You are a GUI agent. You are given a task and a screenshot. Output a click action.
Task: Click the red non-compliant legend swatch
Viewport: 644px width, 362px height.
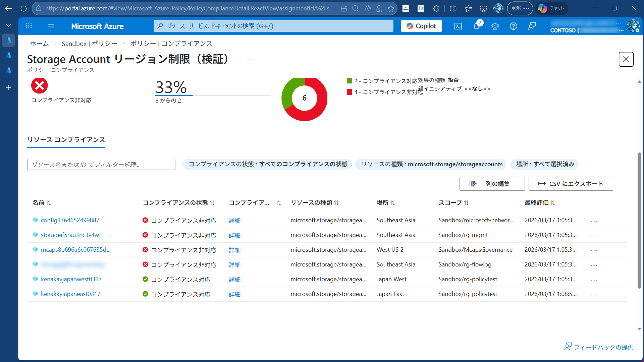pos(350,92)
